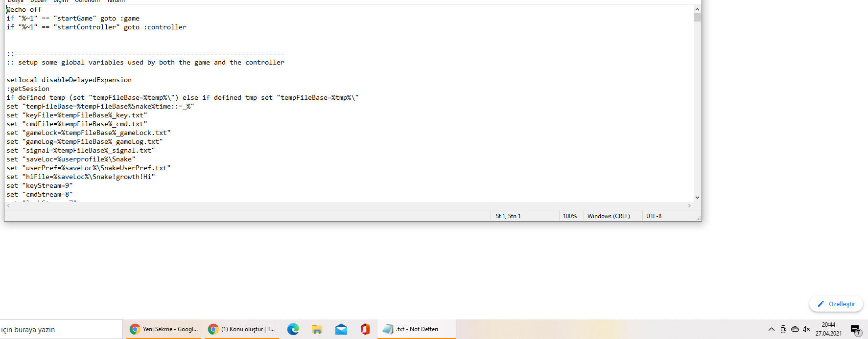Click the 'set hiFile' line

point(81,177)
